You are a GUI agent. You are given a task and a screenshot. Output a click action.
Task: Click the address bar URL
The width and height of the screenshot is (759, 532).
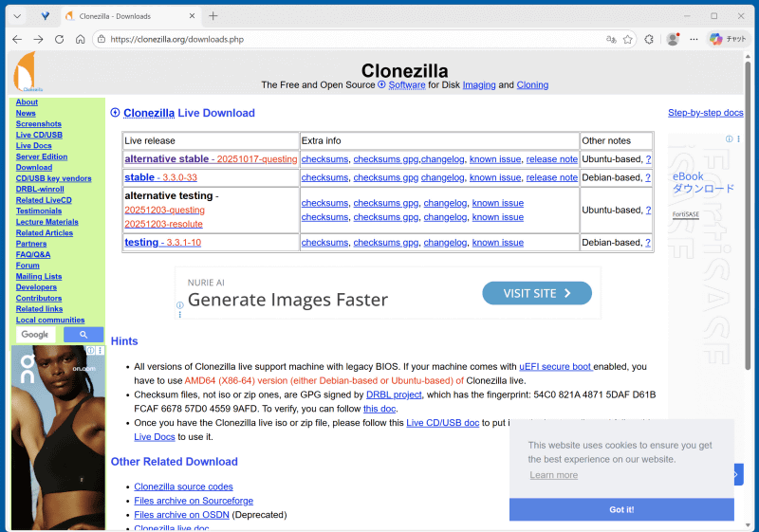[x=176, y=39]
